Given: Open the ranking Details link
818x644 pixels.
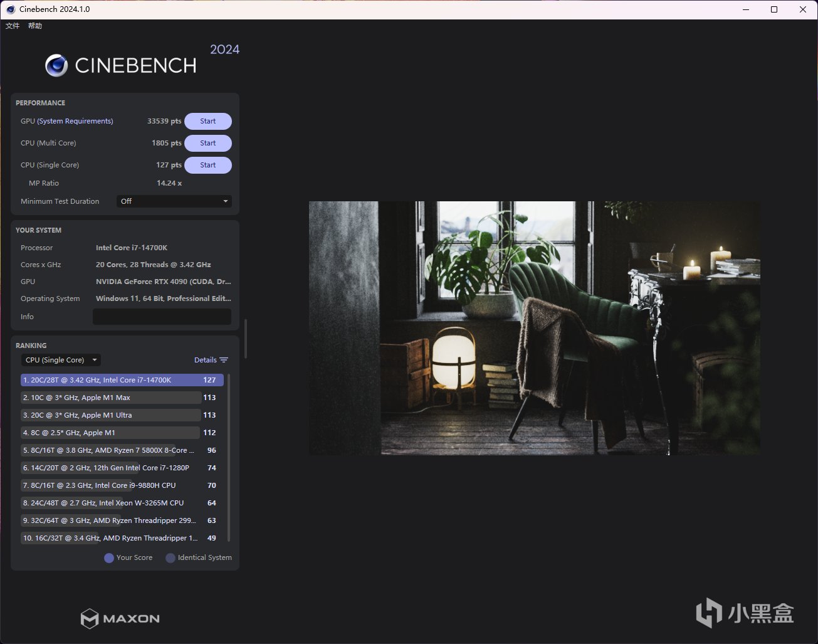Looking at the screenshot, I should pos(206,360).
